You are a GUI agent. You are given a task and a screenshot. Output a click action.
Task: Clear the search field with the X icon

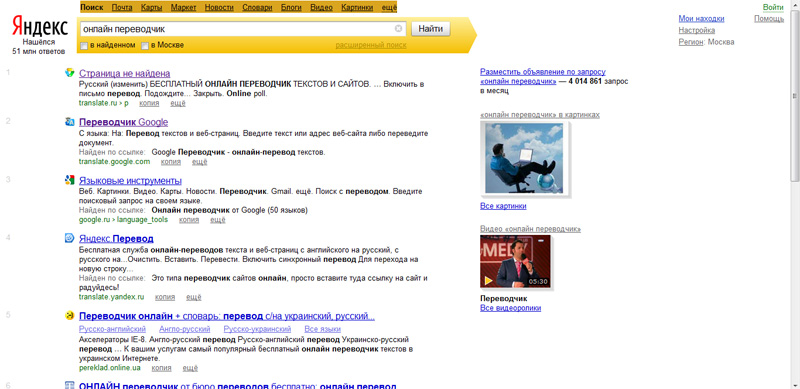click(x=398, y=29)
